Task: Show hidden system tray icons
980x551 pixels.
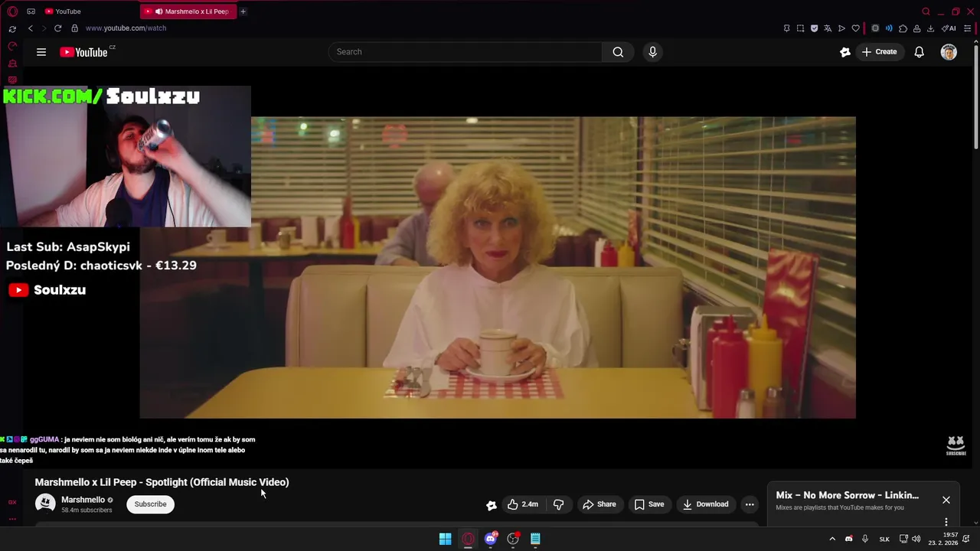Action: (832, 539)
